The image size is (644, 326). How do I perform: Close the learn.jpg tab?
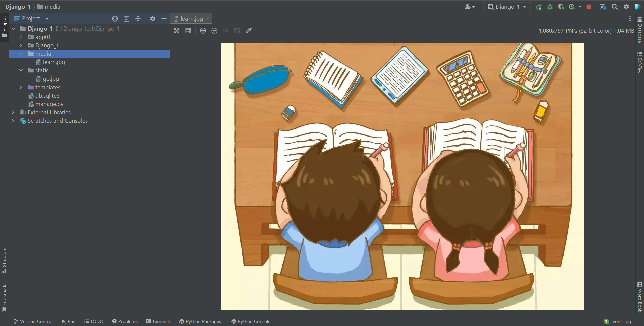208,19
